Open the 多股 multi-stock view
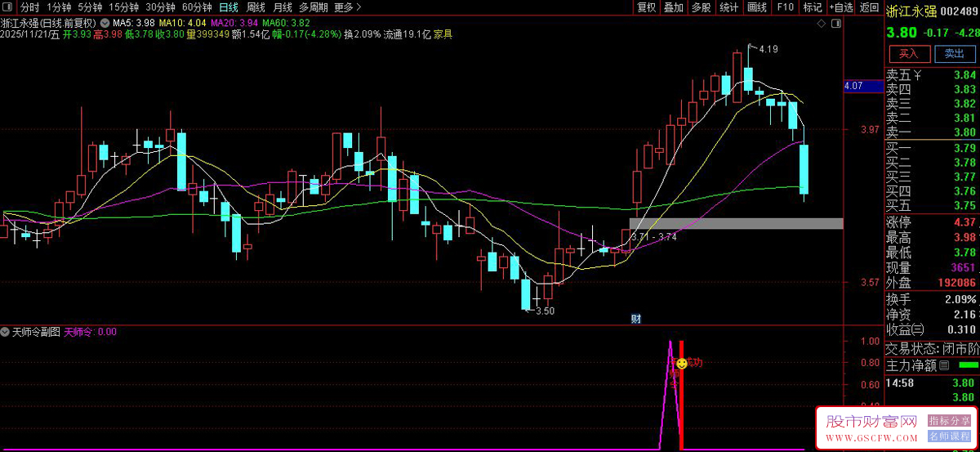 point(701,7)
